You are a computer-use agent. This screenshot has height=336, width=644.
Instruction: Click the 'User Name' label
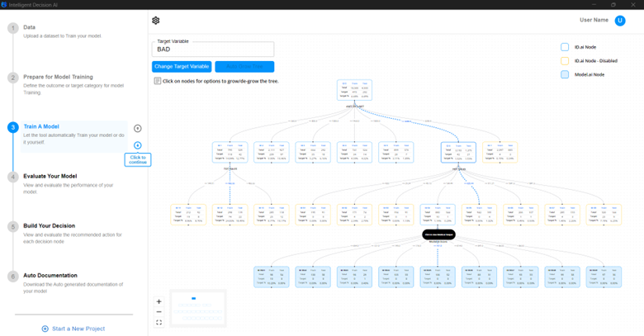594,20
